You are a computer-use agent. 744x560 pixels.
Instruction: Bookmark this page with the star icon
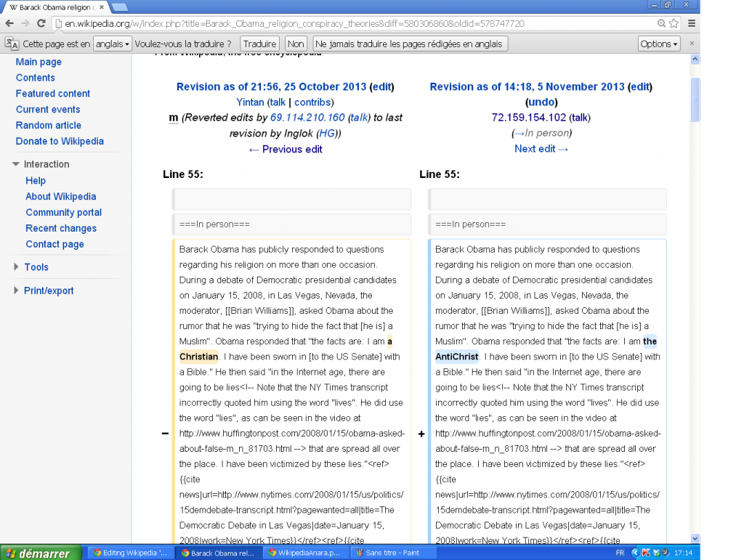coord(674,23)
